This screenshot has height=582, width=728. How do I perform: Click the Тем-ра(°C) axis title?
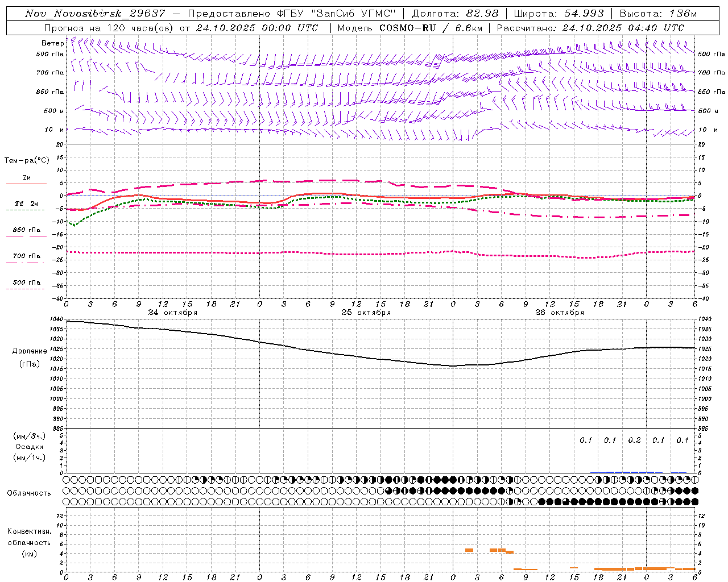point(27,161)
